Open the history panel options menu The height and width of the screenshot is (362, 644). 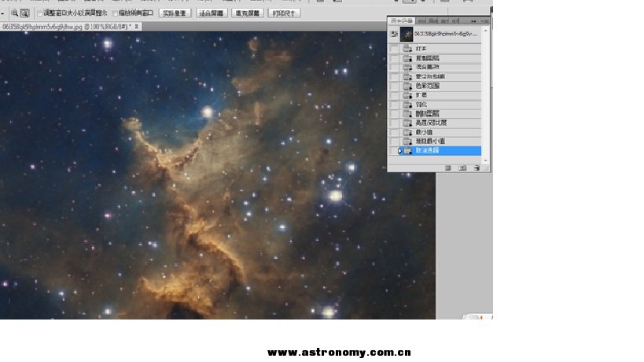point(485,20)
